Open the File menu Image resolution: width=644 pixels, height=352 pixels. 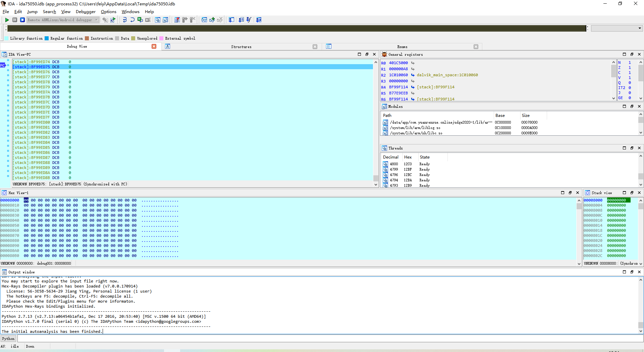click(6, 12)
